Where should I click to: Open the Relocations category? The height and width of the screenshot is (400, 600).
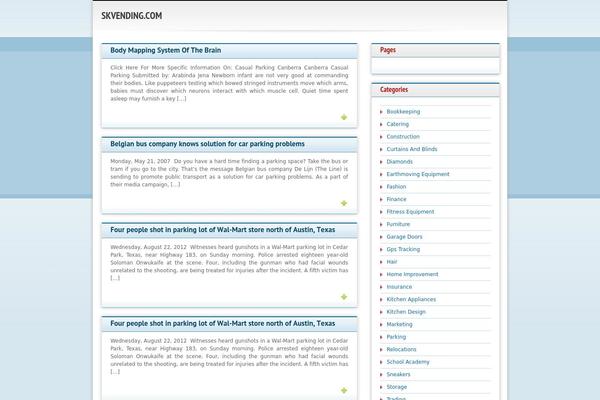click(x=401, y=349)
